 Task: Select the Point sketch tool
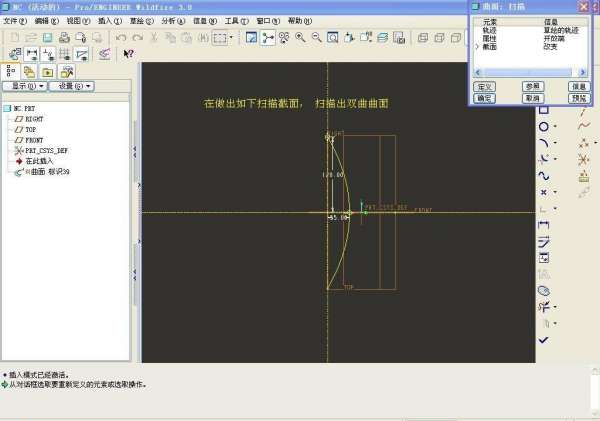544,192
